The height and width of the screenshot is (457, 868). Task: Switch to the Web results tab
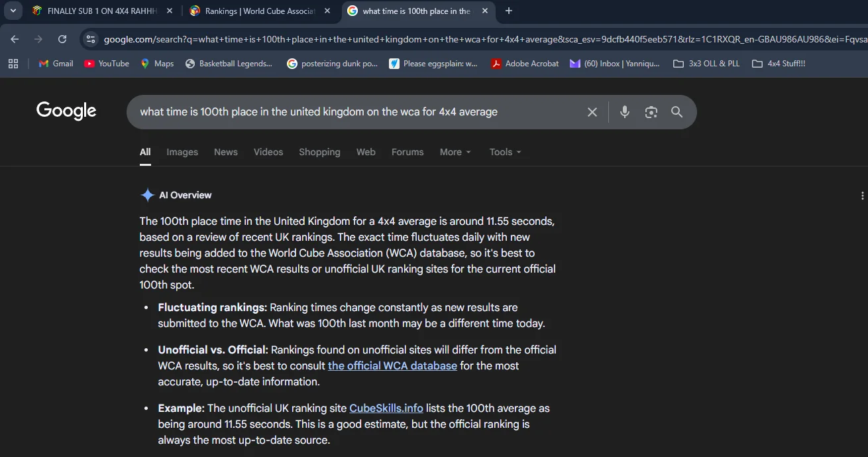pyautogui.click(x=366, y=152)
